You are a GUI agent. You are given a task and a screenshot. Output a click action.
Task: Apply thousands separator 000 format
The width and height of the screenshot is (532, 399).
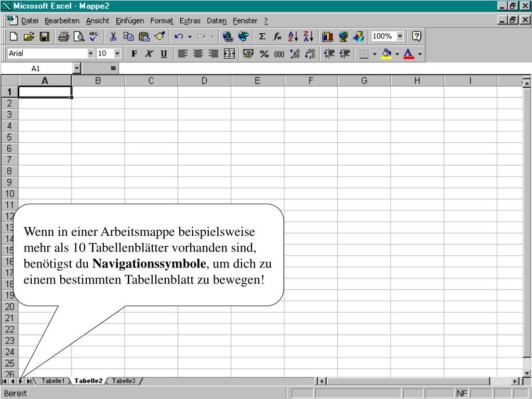pyautogui.click(x=279, y=54)
